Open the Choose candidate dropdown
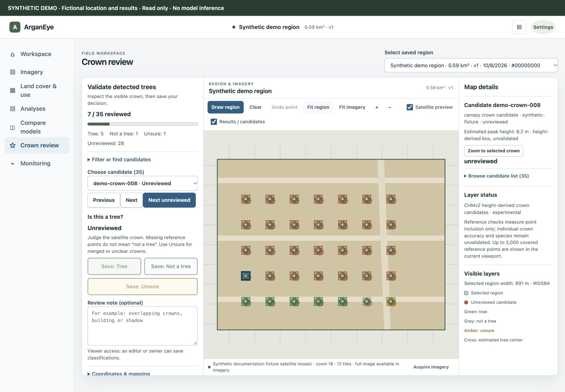The width and height of the screenshot is (565, 392). [142, 183]
